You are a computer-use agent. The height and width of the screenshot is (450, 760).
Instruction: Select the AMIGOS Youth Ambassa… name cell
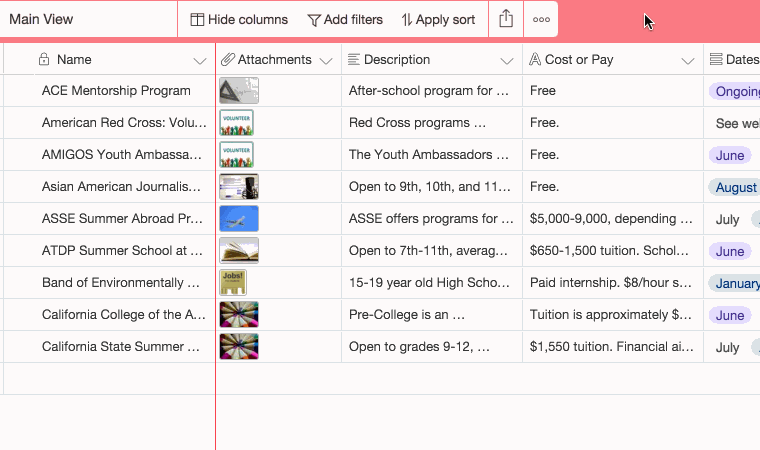110,155
